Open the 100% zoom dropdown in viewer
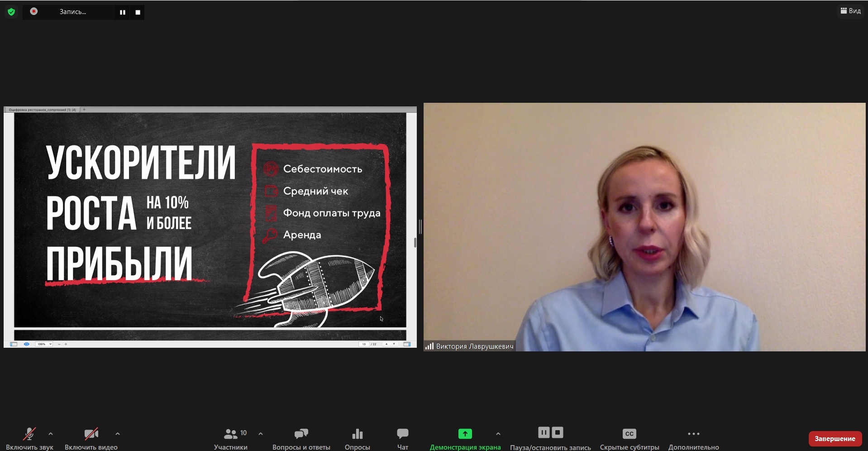 pos(44,344)
